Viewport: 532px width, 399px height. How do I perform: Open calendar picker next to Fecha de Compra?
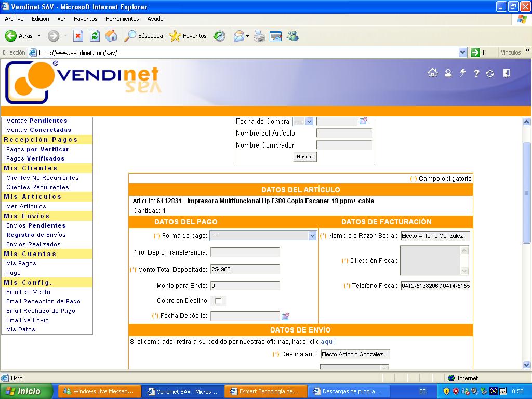(x=363, y=121)
